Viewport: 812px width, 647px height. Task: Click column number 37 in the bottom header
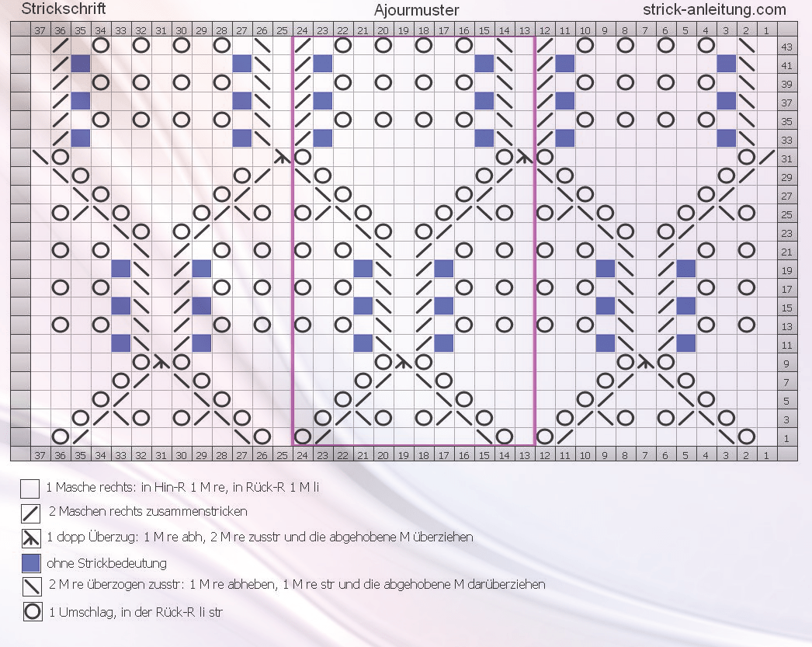point(40,455)
